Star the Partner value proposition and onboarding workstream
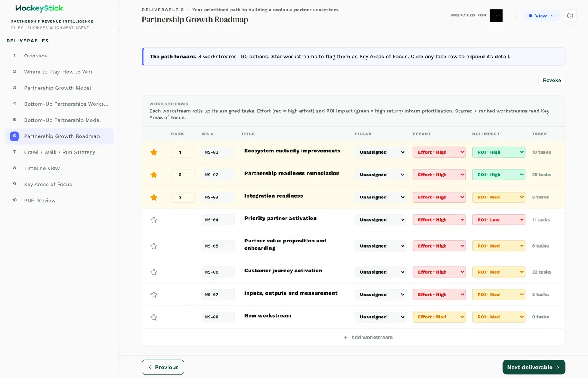 [x=154, y=246]
